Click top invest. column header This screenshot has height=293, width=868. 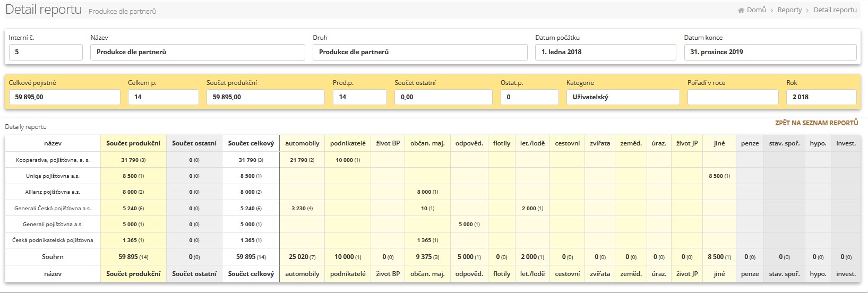(x=846, y=143)
